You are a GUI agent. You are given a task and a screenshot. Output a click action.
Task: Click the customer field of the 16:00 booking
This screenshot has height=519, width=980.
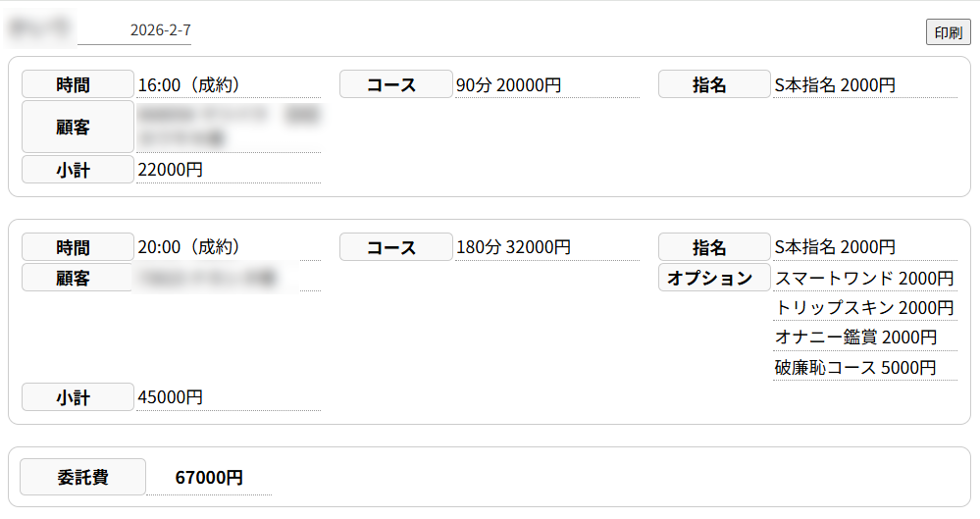coord(228,128)
